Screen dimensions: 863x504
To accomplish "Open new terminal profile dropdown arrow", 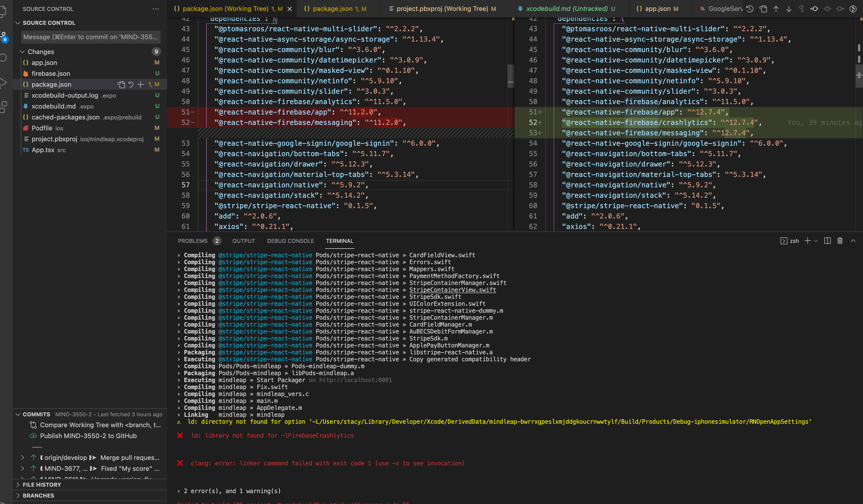I will pyautogui.click(x=816, y=241).
